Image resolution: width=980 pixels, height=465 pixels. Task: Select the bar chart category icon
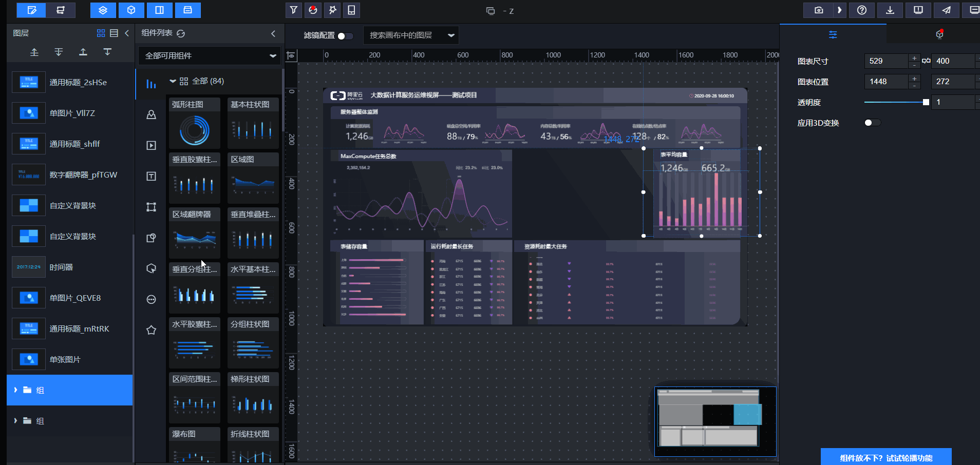click(x=151, y=84)
